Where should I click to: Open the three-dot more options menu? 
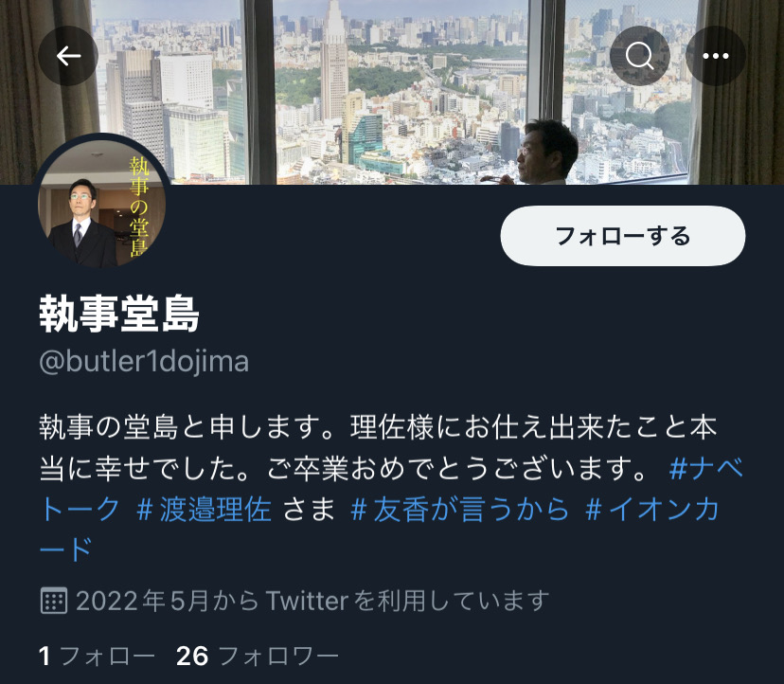click(716, 56)
